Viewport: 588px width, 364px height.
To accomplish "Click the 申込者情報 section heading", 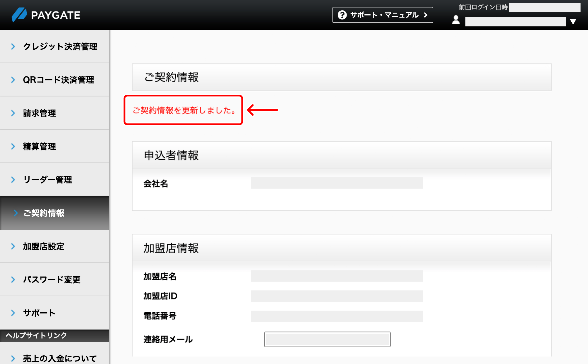I will 171,155.
